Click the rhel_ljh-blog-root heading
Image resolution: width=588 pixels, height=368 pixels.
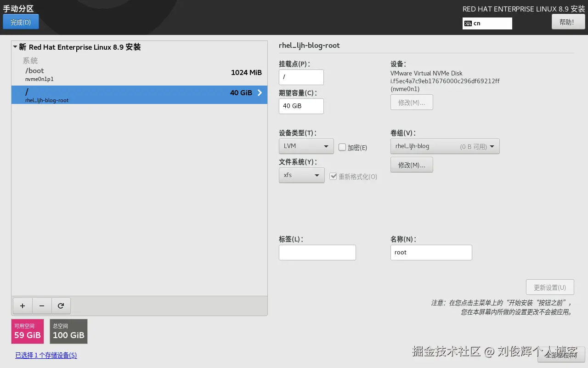click(x=309, y=46)
